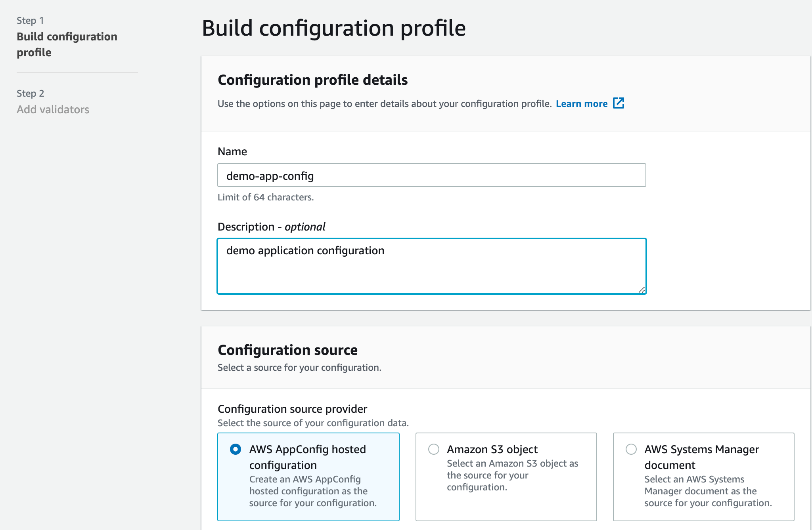Select AWS AppConfig hosted configuration radio button
This screenshot has height=530, width=812.
pyautogui.click(x=236, y=449)
